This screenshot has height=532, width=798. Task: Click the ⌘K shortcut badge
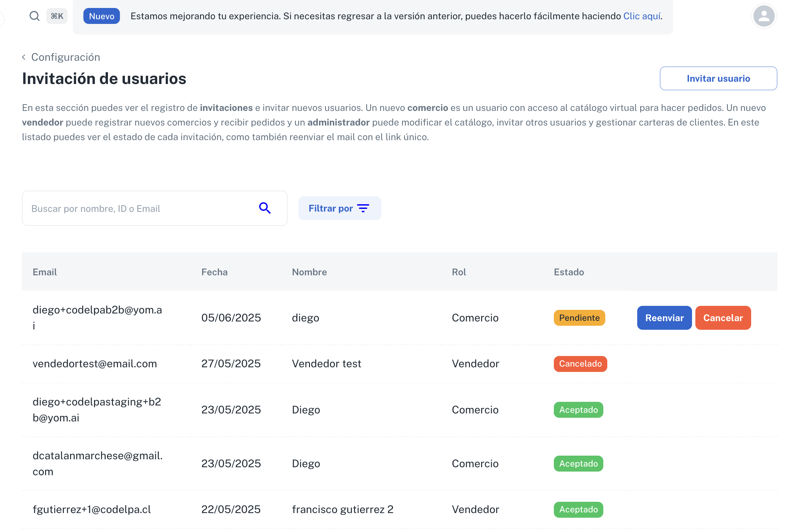(x=57, y=16)
